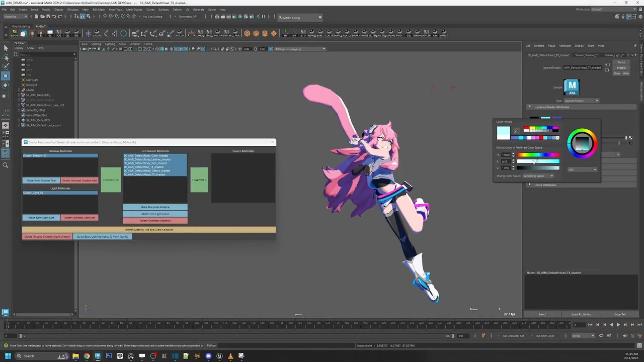
Task: Expand SK_AiMi_DefaultRig in the Outliner
Action: point(19,95)
